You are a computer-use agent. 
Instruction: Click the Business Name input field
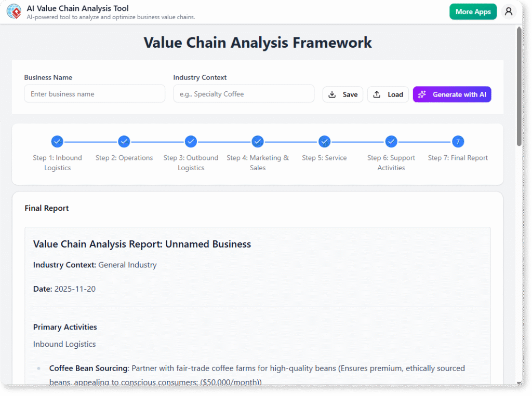tap(94, 93)
